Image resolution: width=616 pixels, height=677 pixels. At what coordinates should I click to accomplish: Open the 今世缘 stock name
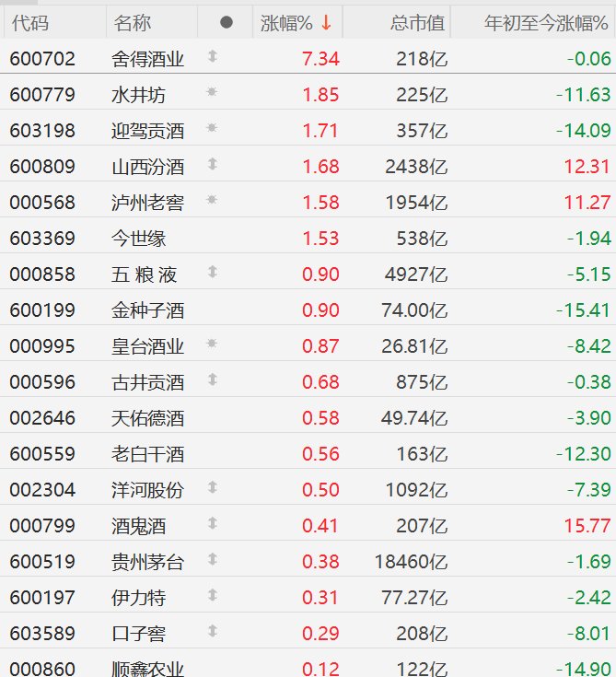pyautogui.click(x=138, y=238)
